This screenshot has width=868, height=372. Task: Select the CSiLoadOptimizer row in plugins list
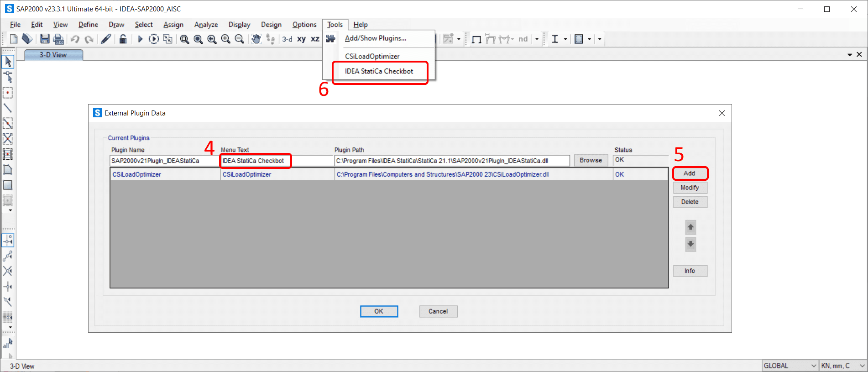pos(389,174)
